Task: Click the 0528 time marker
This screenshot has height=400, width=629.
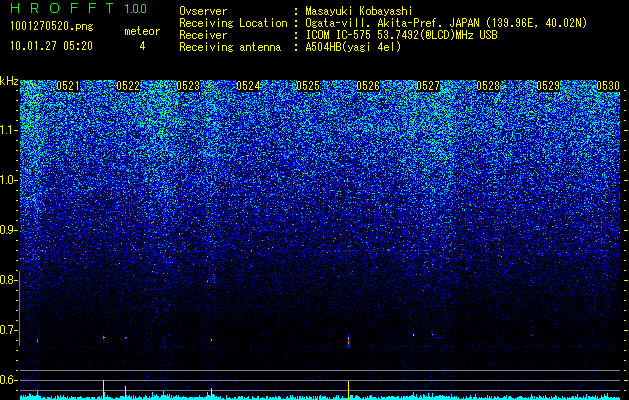Action: [x=488, y=86]
